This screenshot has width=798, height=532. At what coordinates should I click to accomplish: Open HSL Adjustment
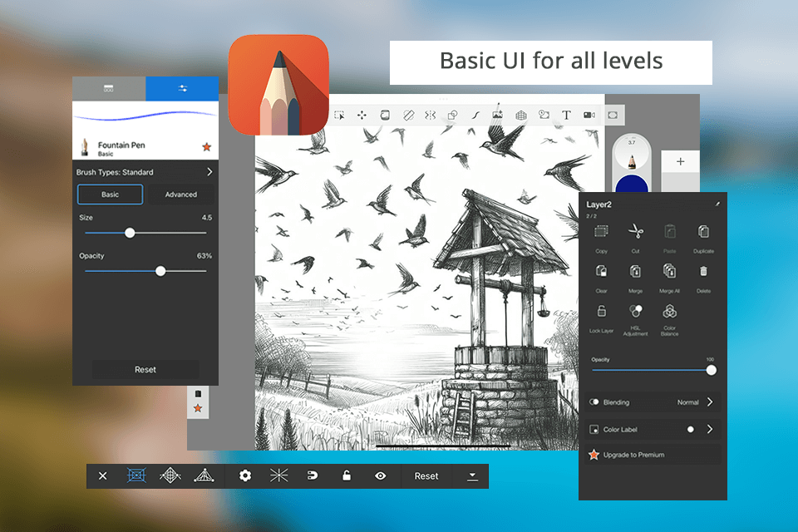(636, 320)
